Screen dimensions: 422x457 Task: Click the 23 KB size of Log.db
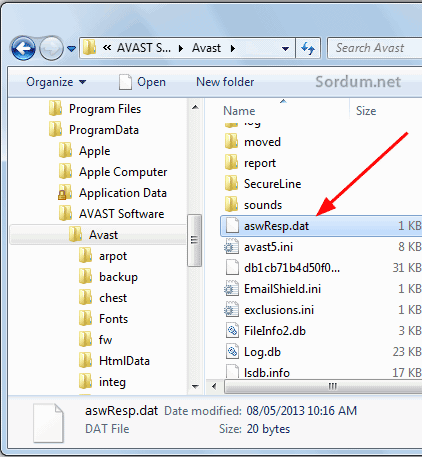[407, 351]
